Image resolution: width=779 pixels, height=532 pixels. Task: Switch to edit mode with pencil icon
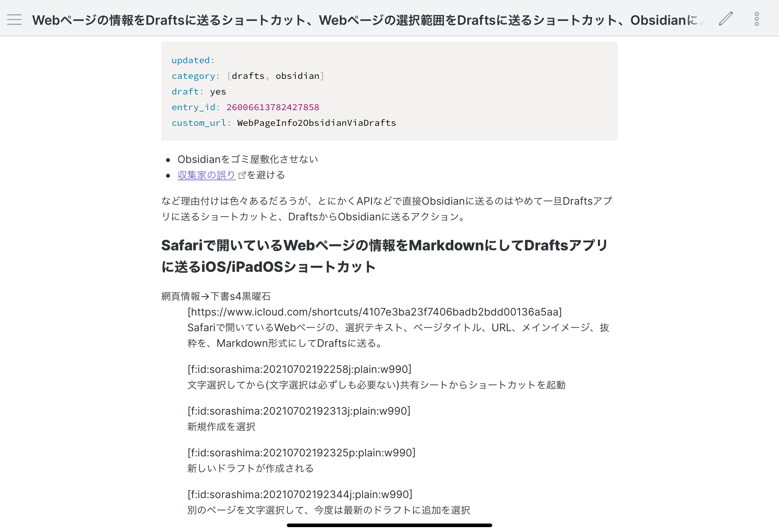point(726,19)
